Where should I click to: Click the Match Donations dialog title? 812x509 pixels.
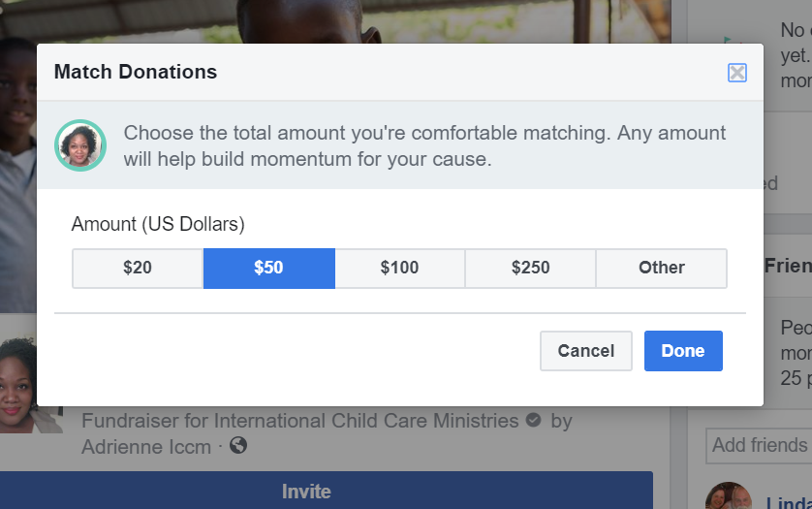pos(136,72)
